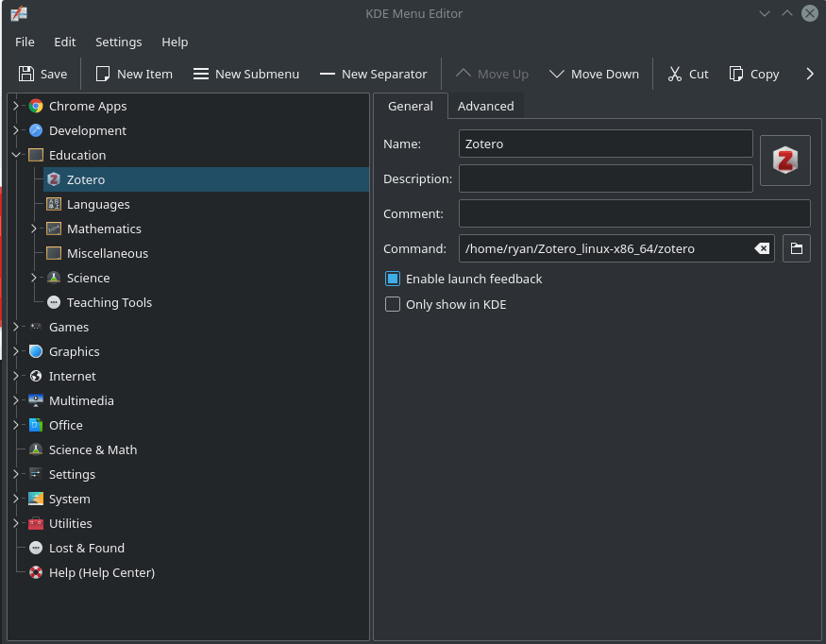Collapse the Education tree node
The width and height of the screenshot is (826, 644).
click(x=16, y=155)
